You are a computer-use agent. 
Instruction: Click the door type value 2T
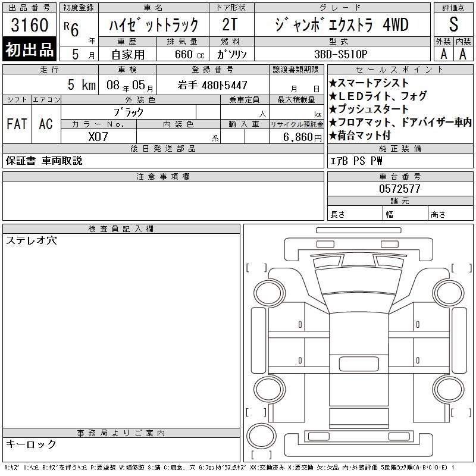[x=230, y=24]
